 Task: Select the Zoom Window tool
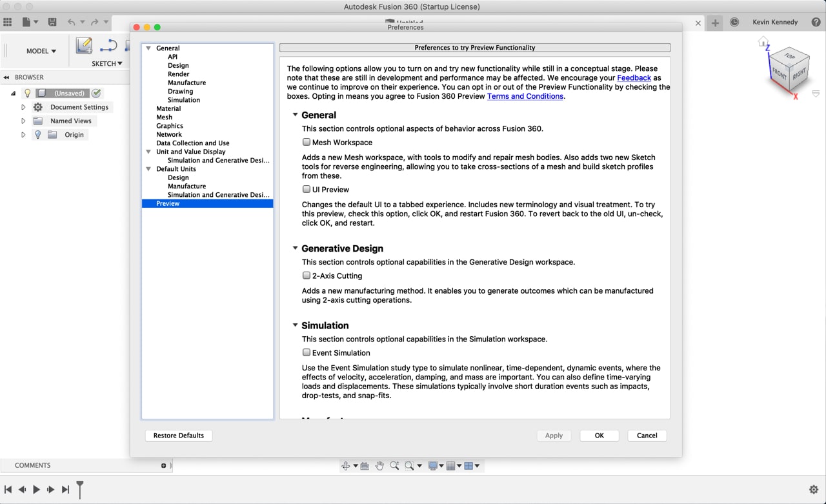[409, 466]
